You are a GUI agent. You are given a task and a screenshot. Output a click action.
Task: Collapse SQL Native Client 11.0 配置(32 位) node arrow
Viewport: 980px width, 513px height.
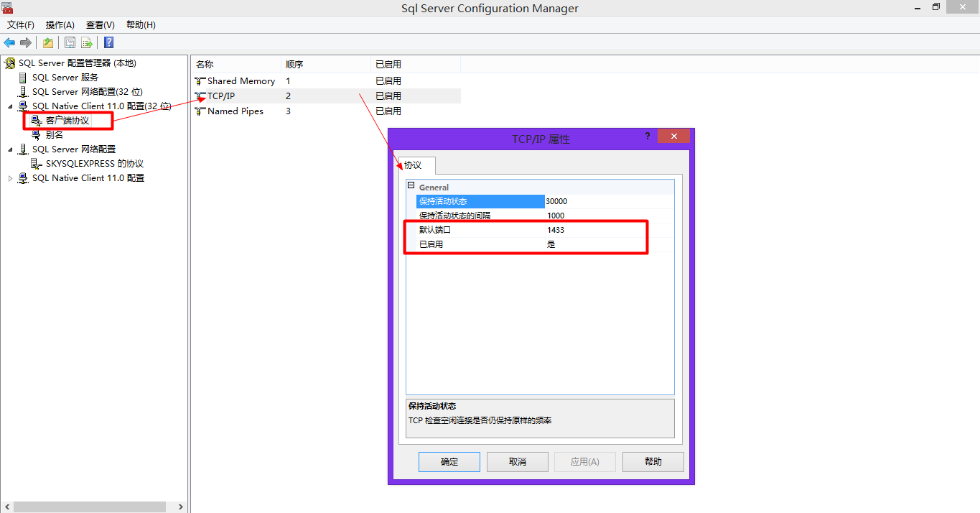(10, 106)
